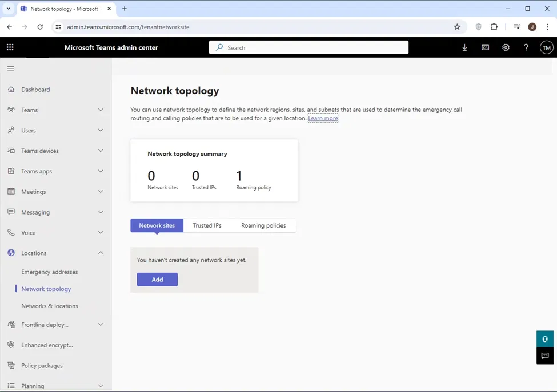Expand the Teams navigation section
This screenshot has height=392, width=557.
101,110
